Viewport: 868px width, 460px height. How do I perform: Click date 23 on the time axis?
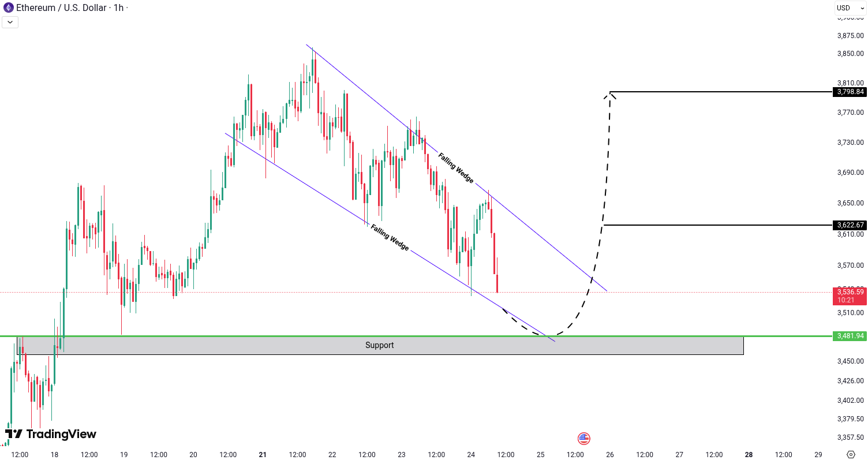pos(402,455)
